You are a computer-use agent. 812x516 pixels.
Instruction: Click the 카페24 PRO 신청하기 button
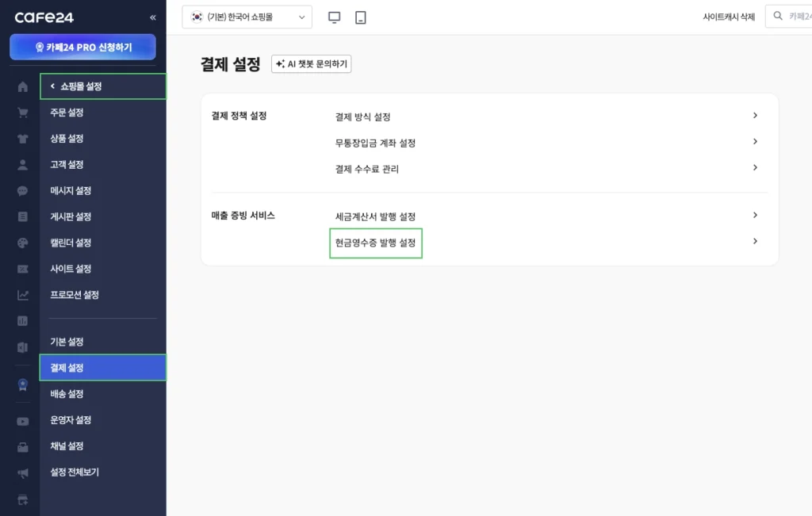pyautogui.click(x=82, y=47)
